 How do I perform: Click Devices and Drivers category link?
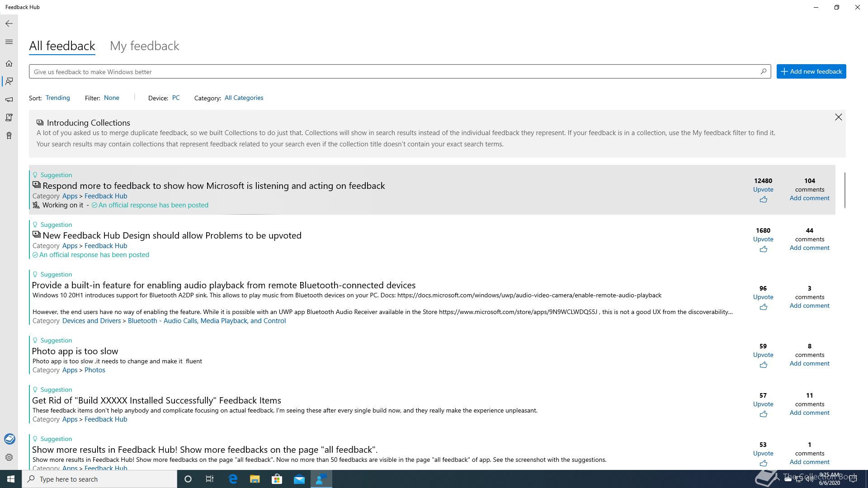[91, 321]
